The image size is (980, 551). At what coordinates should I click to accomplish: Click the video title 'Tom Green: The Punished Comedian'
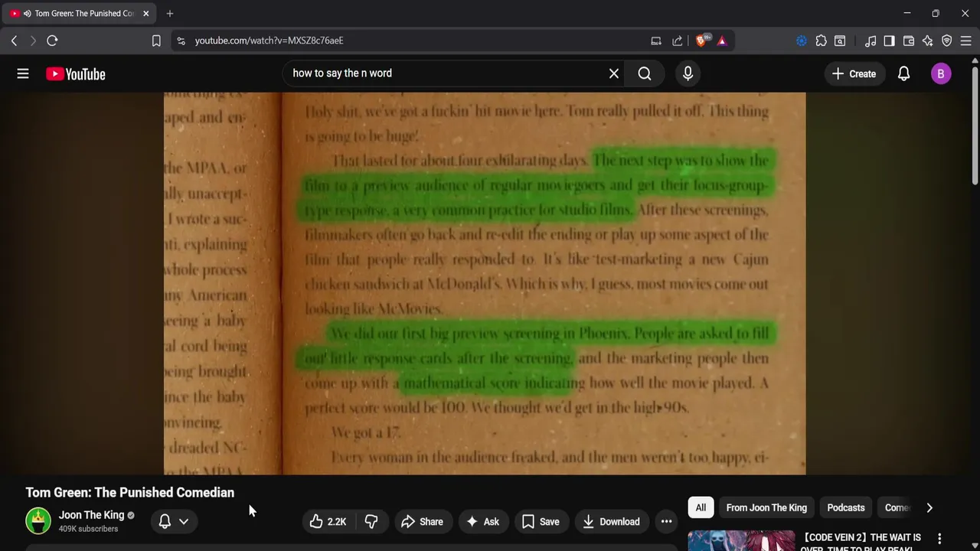(x=130, y=493)
